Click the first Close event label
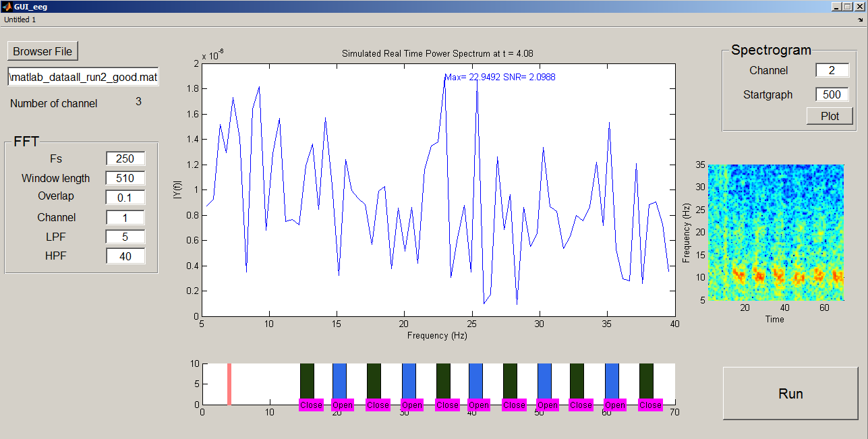 [x=310, y=405]
